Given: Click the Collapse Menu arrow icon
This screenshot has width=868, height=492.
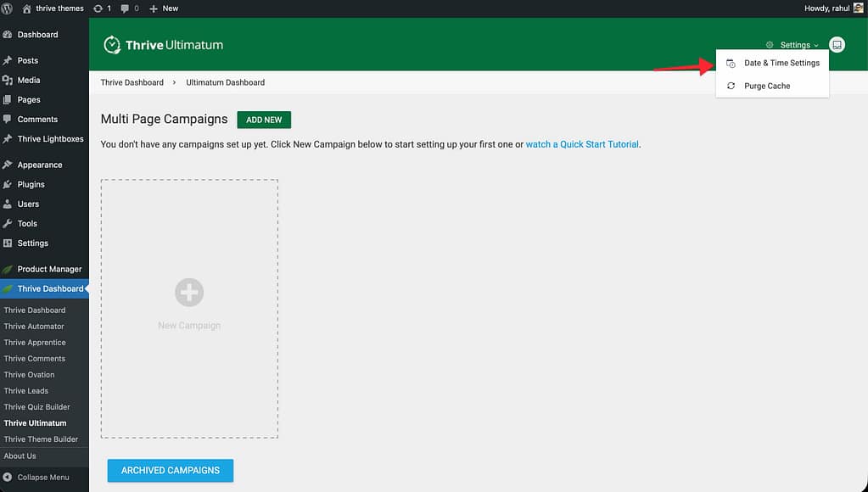Looking at the screenshot, I should pyautogui.click(x=8, y=478).
